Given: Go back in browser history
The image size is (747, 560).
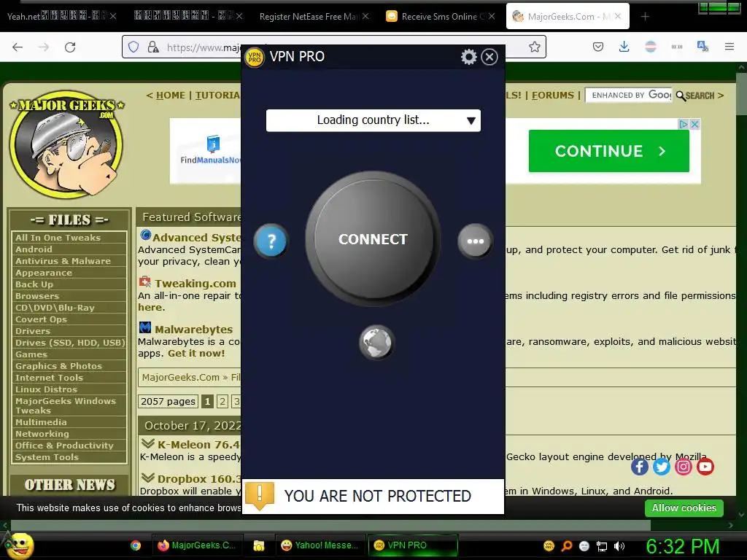Looking at the screenshot, I should [x=18, y=47].
